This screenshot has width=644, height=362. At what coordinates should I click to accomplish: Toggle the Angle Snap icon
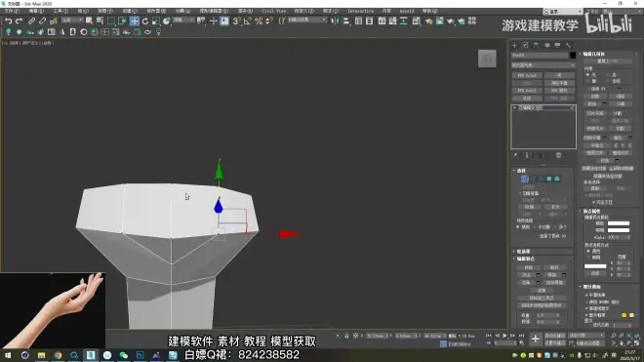tap(247, 20)
